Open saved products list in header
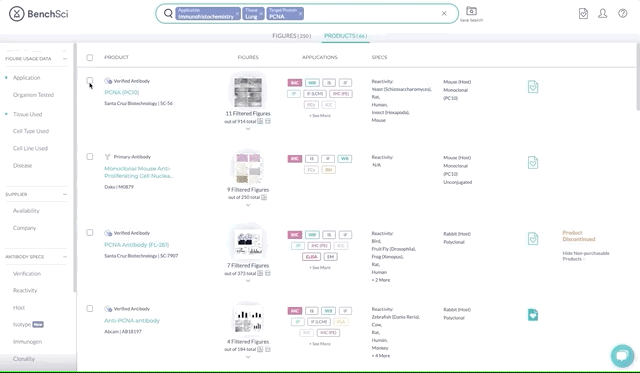The width and height of the screenshot is (640, 373). (583, 13)
